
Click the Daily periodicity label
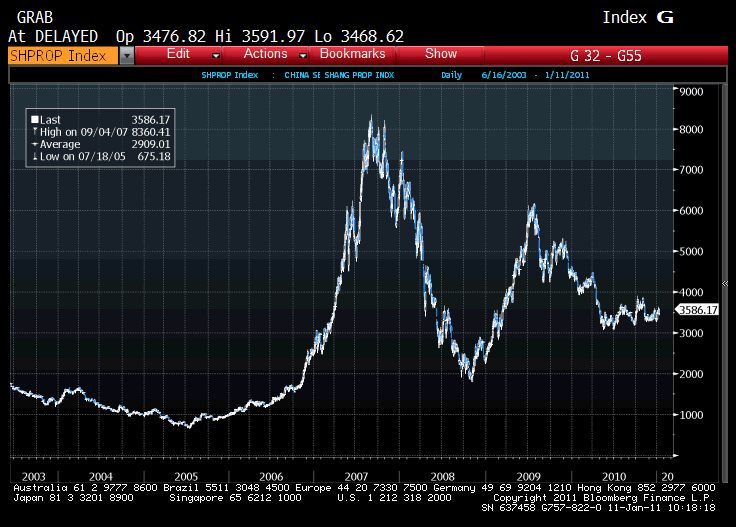452,75
